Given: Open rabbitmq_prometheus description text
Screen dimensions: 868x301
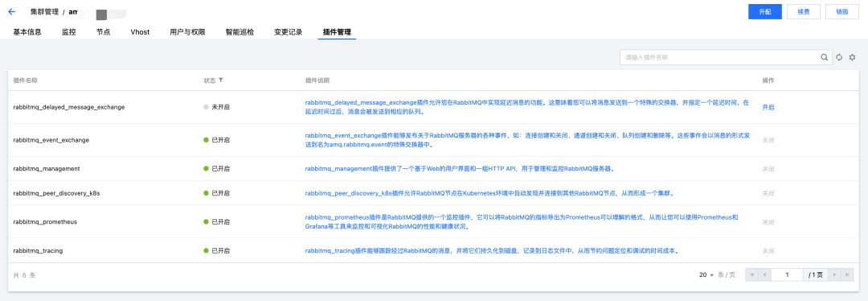Looking at the screenshot, I should point(522,222).
